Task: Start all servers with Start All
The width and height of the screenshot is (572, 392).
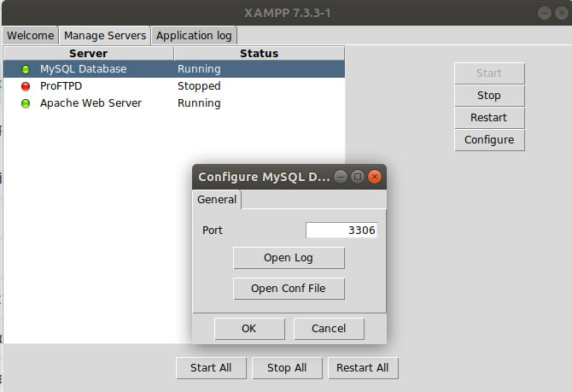Action: coord(211,368)
